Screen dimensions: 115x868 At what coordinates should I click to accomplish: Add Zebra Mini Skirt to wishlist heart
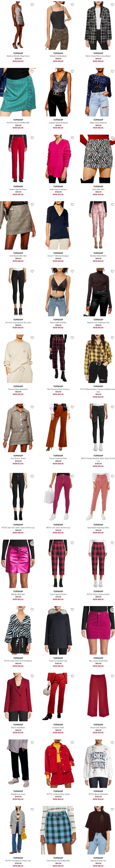112,138
